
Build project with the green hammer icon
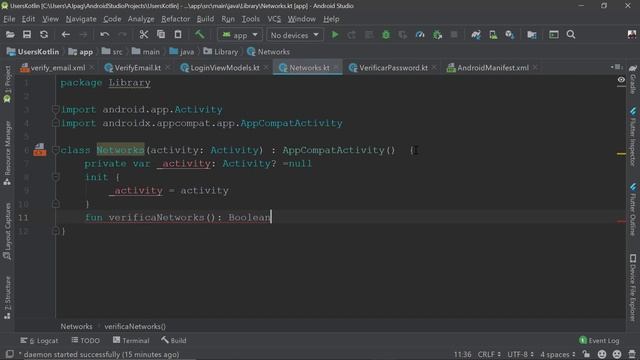pos(199,35)
